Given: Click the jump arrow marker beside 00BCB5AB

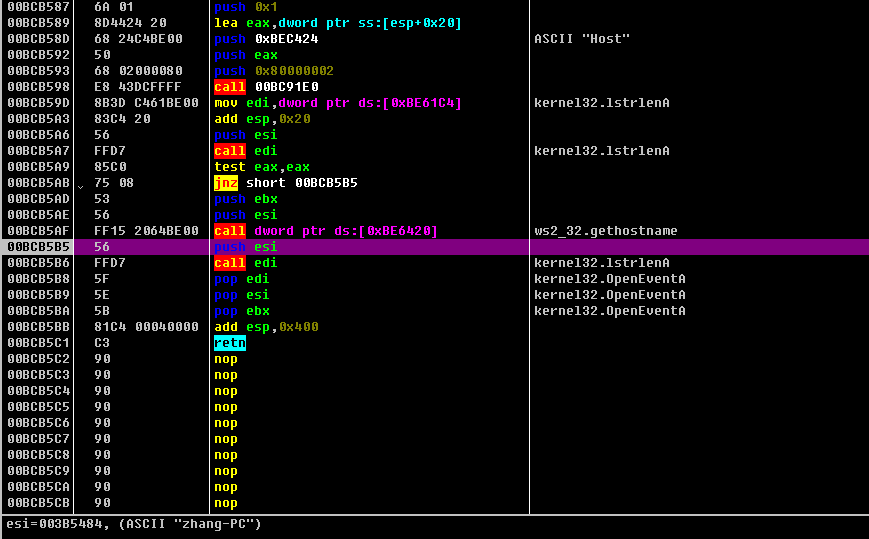Looking at the screenshot, I should coord(81,187).
